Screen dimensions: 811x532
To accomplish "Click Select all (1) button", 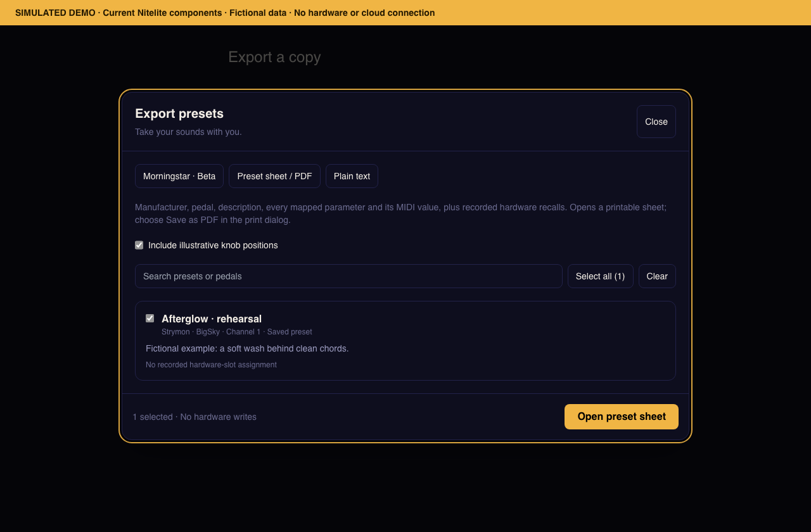I will (x=600, y=276).
